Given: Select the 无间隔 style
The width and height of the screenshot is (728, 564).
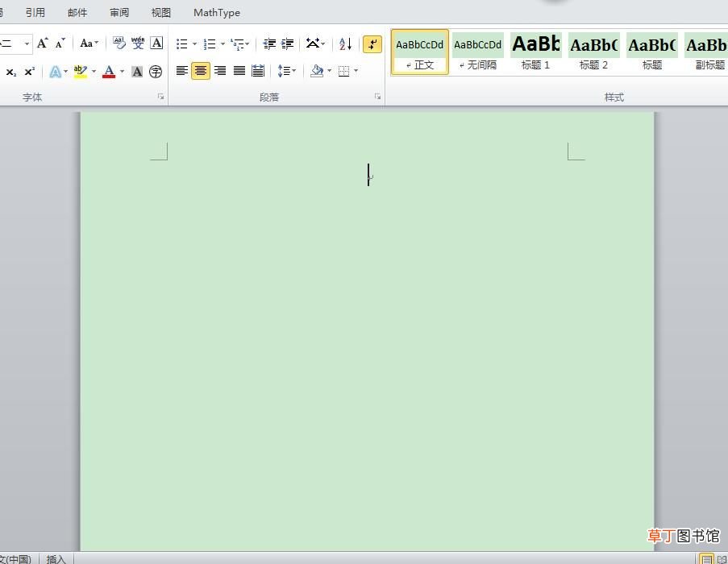Looking at the screenshot, I should tap(478, 52).
